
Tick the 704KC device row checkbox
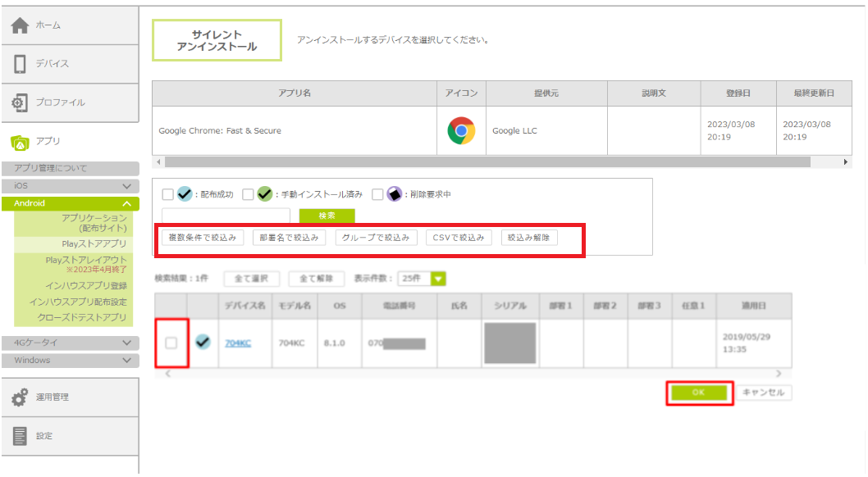(x=171, y=343)
